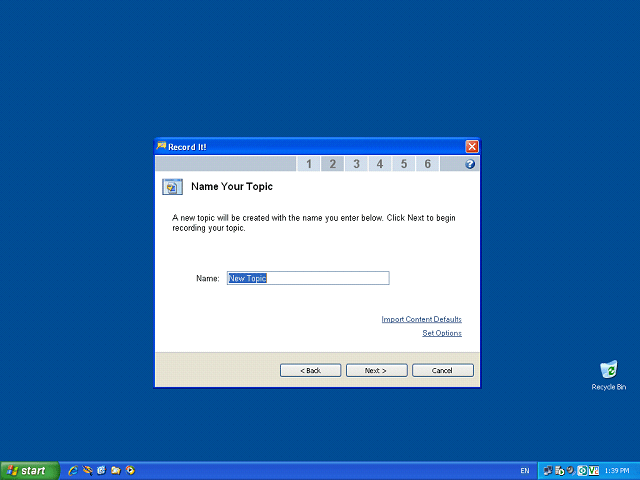640x480 pixels.
Task: Click the Name Your Topic icon
Action: tap(172, 187)
